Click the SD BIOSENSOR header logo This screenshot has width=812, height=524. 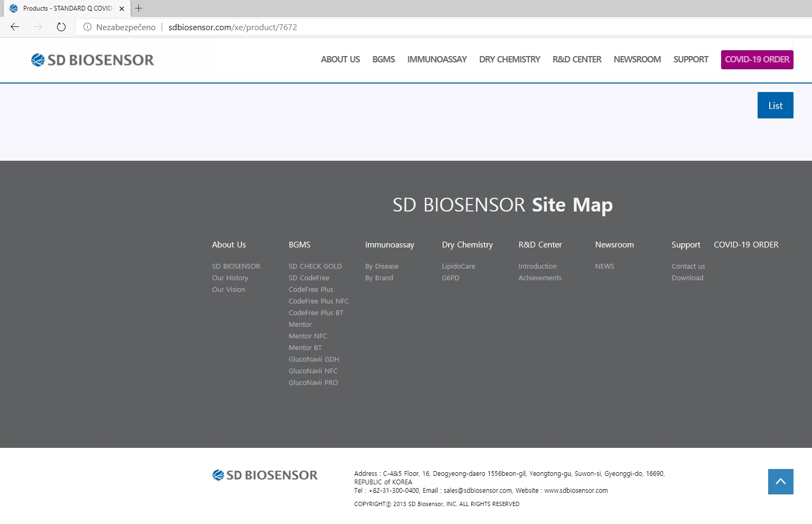tap(92, 60)
